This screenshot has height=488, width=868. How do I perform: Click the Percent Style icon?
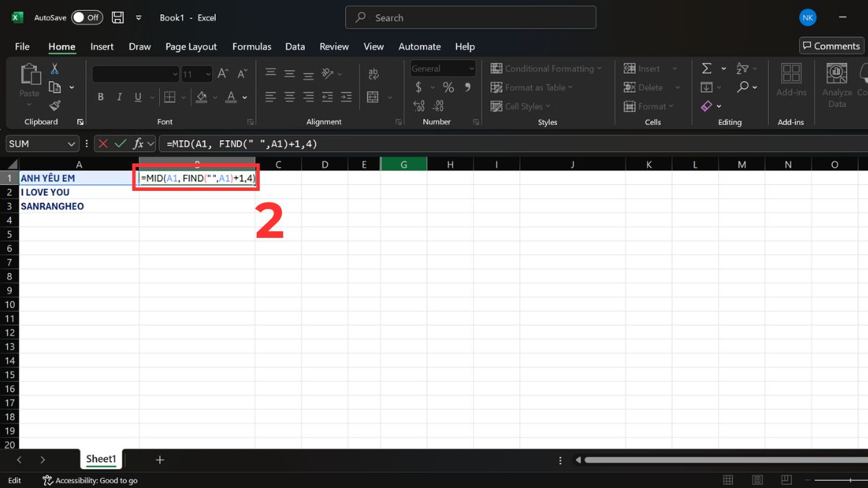tap(448, 87)
